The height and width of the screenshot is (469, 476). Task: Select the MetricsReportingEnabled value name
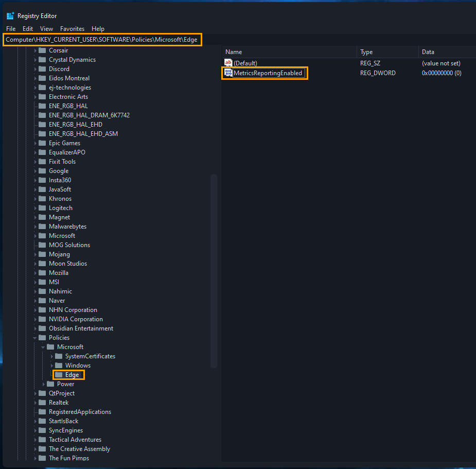point(268,73)
